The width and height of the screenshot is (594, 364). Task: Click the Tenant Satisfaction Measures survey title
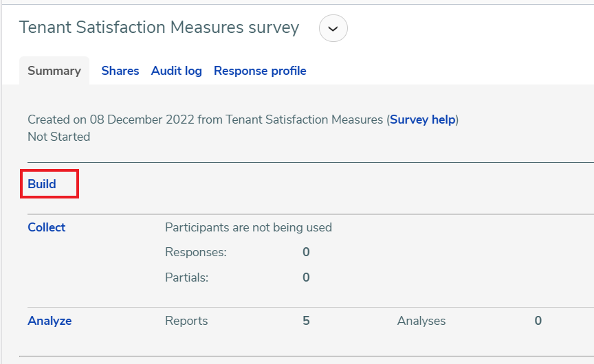[159, 27]
